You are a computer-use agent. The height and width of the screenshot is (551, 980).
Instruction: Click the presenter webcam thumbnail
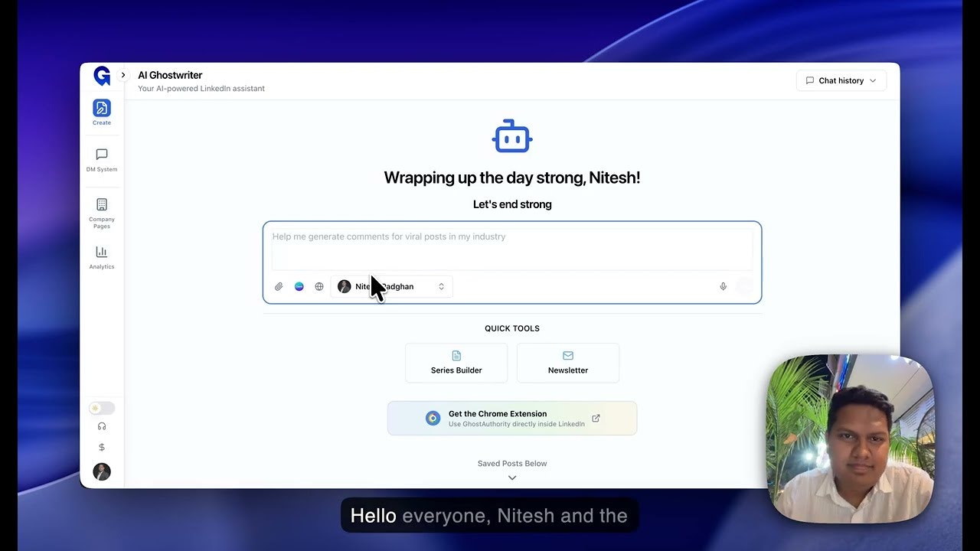point(851,438)
